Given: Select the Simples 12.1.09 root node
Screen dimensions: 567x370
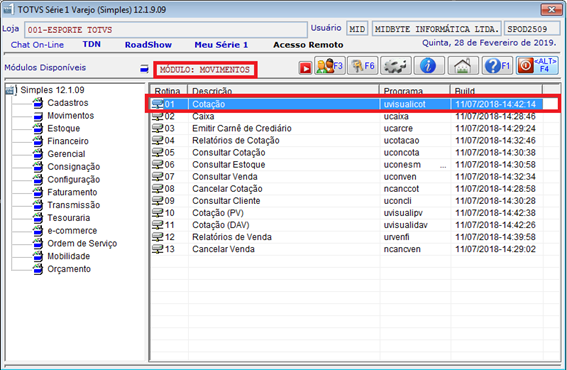Looking at the screenshot, I should click(52, 90).
